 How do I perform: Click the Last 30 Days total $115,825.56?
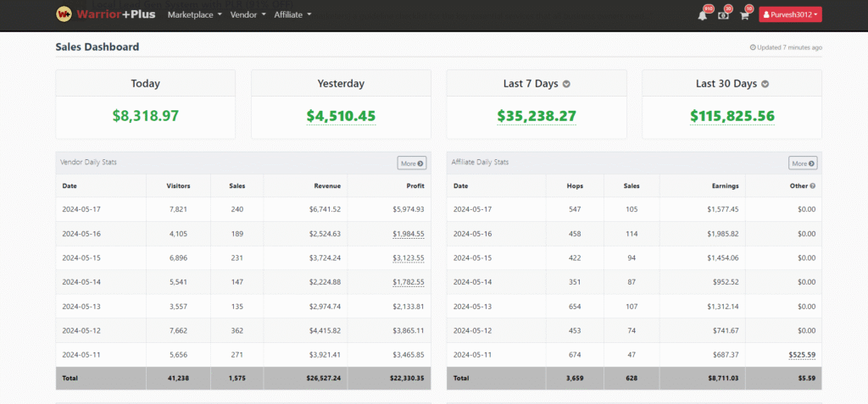732,116
